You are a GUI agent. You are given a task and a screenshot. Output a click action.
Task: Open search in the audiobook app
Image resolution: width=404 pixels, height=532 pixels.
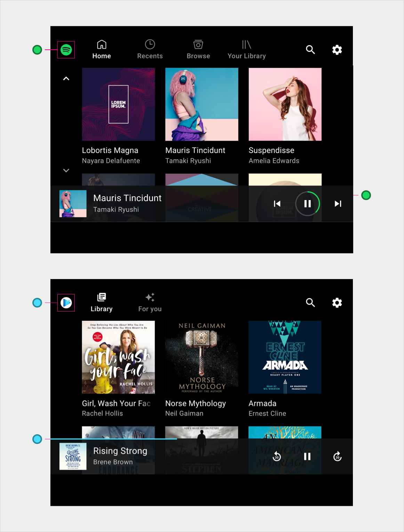coord(310,303)
